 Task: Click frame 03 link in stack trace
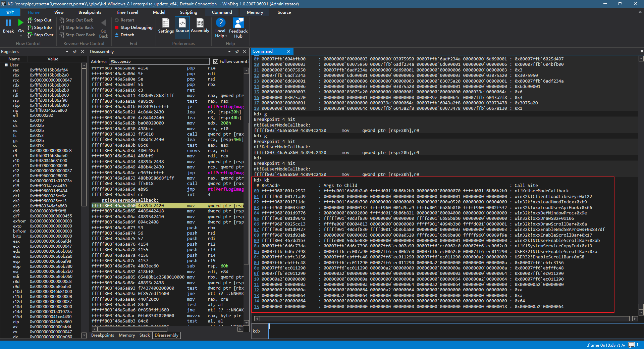click(256, 208)
